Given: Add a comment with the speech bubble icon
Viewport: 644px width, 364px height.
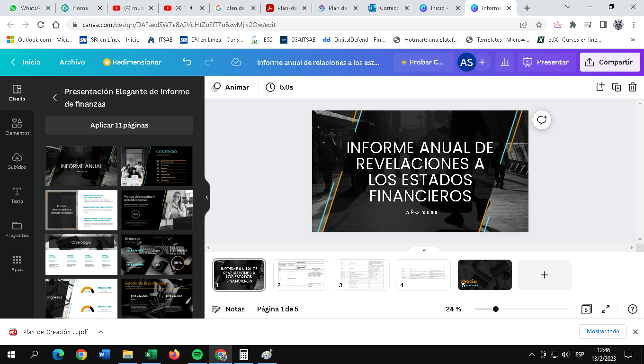Looking at the screenshot, I should pos(542,120).
